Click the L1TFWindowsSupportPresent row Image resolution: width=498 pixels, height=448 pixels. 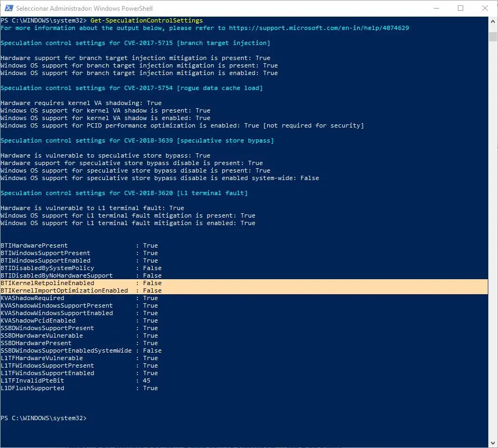pos(79,365)
